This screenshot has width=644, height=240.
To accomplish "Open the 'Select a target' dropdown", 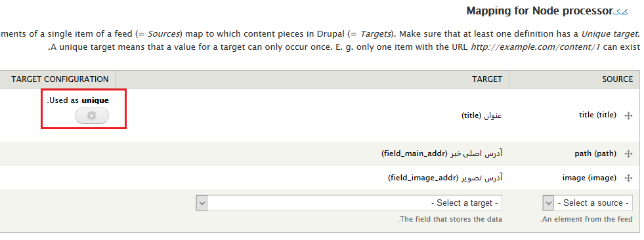I will pyautogui.click(x=349, y=203).
